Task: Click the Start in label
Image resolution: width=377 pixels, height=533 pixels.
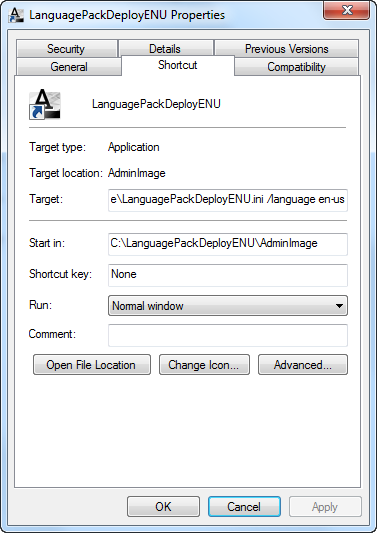Action: click(x=47, y=243)
